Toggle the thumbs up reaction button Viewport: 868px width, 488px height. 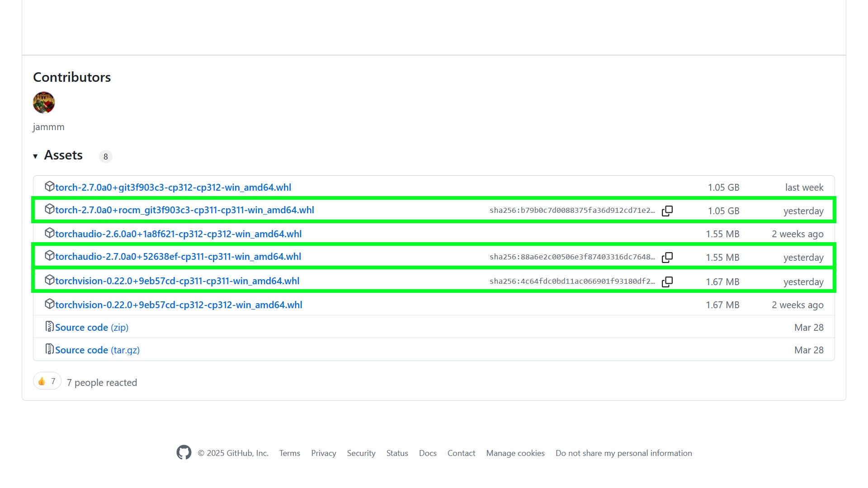[x=47, y=381]
